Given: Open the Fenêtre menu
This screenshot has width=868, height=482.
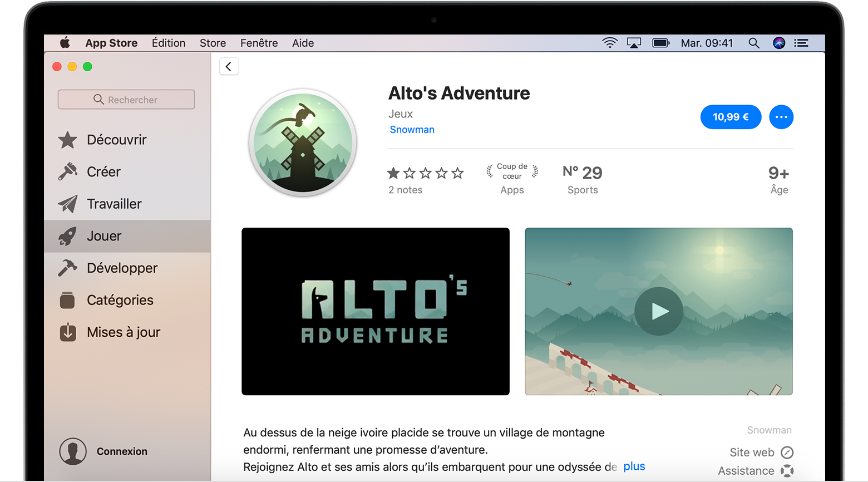Looking at the screenshot, I should click(x=259, y=43).
